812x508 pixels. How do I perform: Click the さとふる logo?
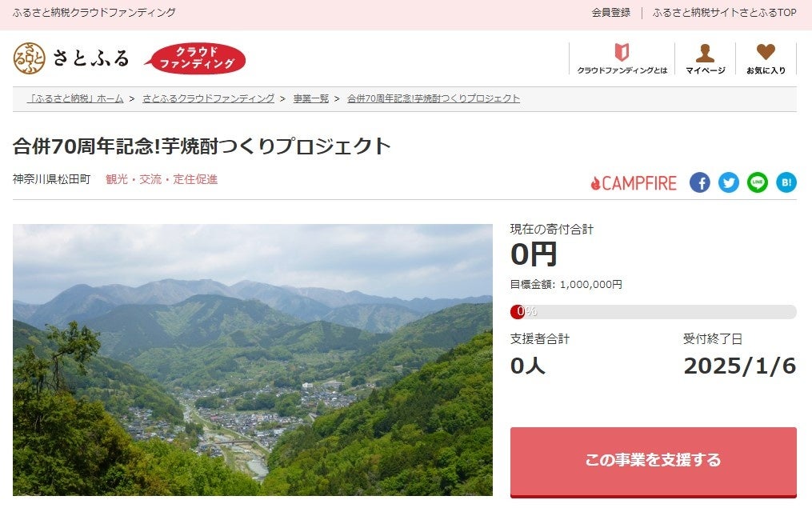[71, 58]
